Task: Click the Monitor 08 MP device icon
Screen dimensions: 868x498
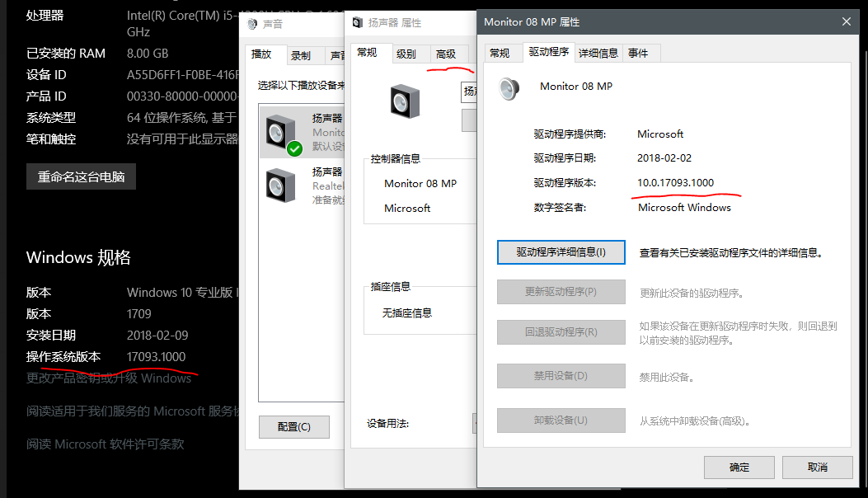Action: click(509, 87)
